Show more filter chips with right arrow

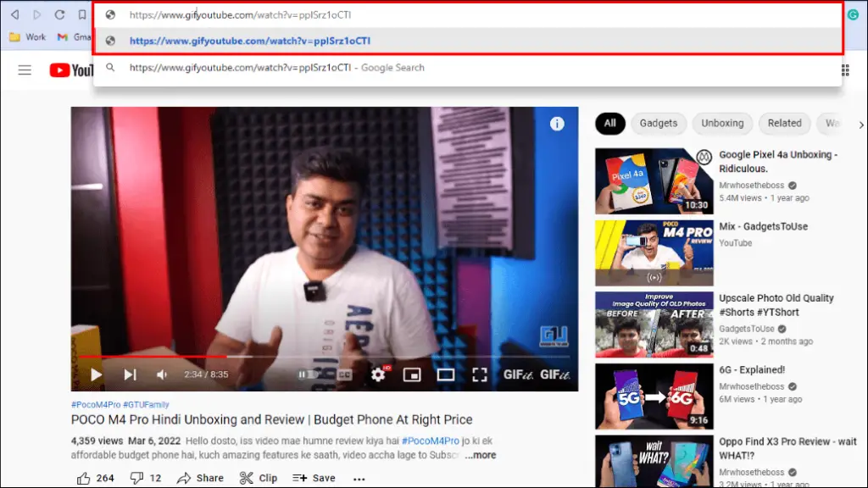coord(861,125)
